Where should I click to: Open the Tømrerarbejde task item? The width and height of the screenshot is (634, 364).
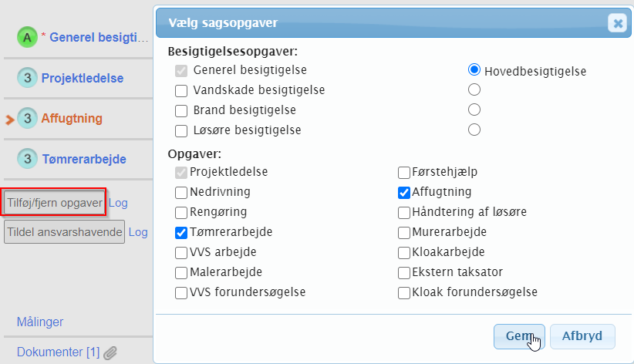83,160
